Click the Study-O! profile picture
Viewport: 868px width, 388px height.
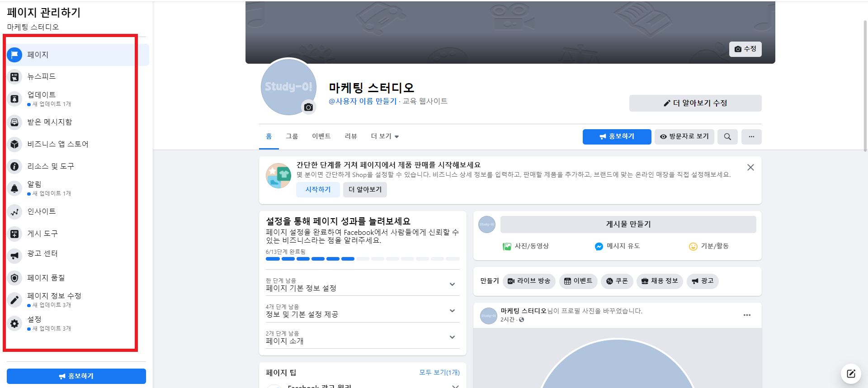tap(288, 87)
